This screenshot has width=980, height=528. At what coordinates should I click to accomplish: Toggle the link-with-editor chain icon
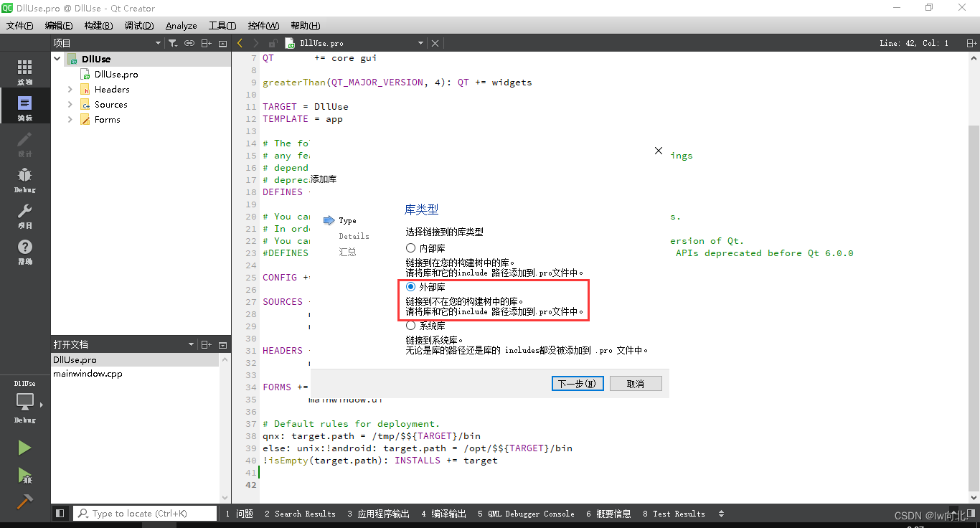(x=189, y=43)
